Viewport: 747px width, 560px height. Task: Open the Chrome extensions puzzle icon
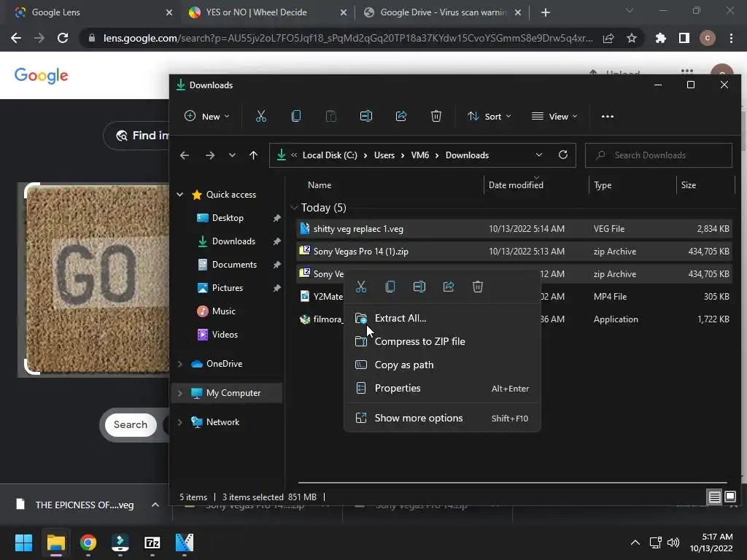pos(660,38)
